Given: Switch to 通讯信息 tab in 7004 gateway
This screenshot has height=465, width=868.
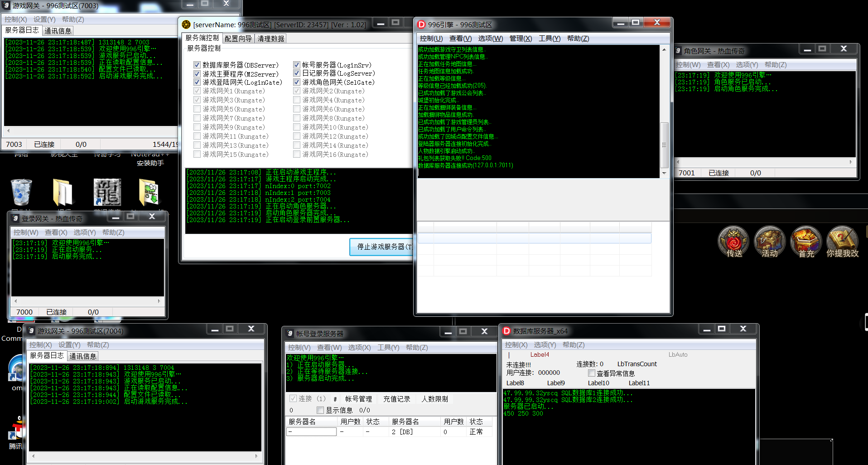Looking at the screenshot, I should click(83, 356).
